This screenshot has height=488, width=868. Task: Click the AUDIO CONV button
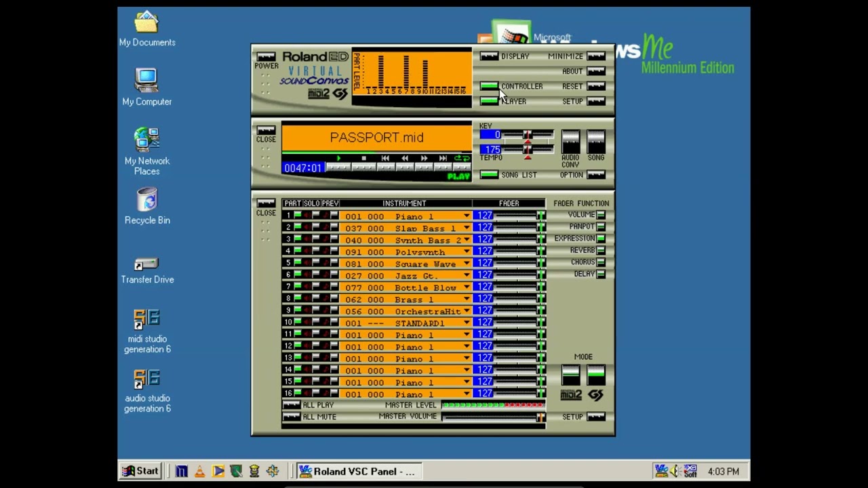coord(571,142)
